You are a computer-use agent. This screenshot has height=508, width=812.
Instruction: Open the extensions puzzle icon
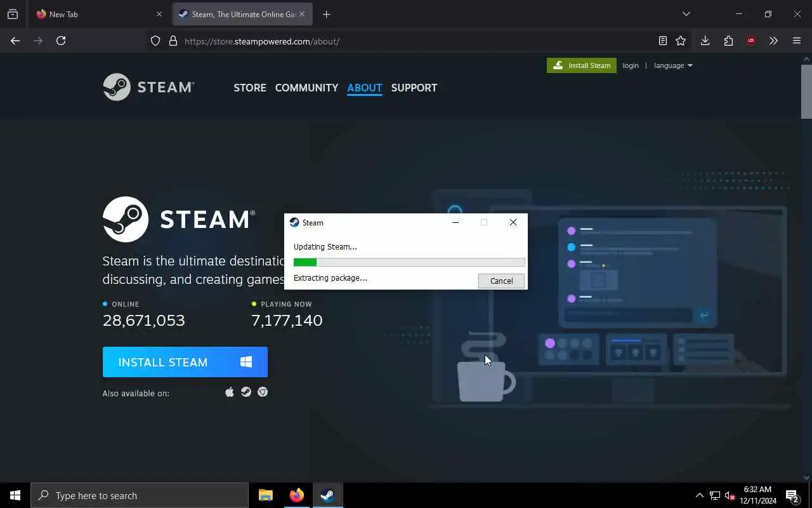point(728,41)
